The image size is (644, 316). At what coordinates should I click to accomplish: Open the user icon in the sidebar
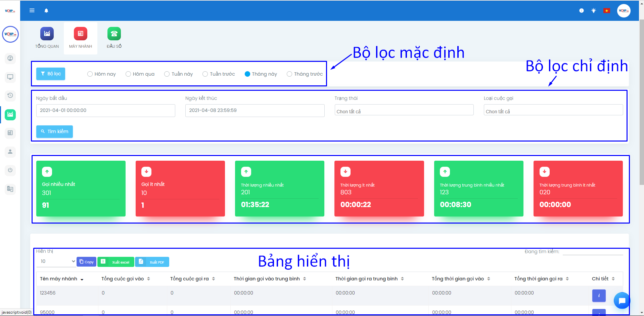pos(10,152)
